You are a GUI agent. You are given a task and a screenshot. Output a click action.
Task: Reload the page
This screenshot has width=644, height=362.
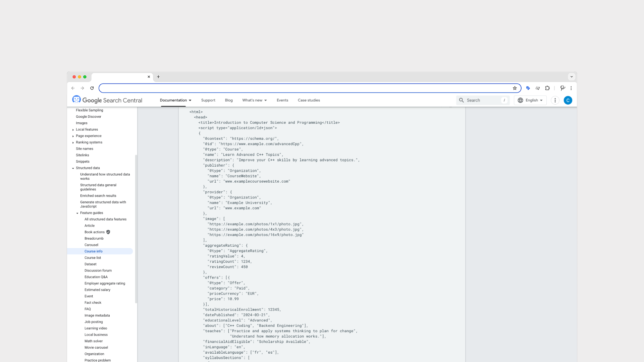pos(92,88)
